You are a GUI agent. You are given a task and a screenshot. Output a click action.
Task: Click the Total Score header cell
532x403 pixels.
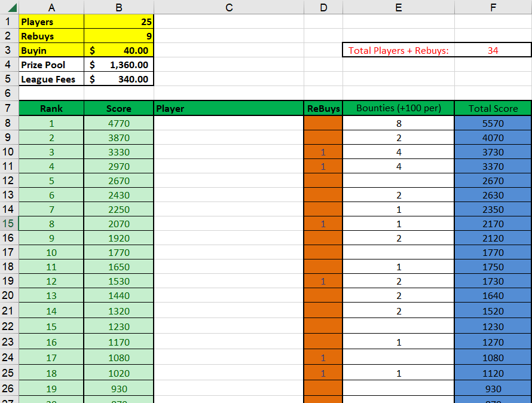tap(493, 108)
